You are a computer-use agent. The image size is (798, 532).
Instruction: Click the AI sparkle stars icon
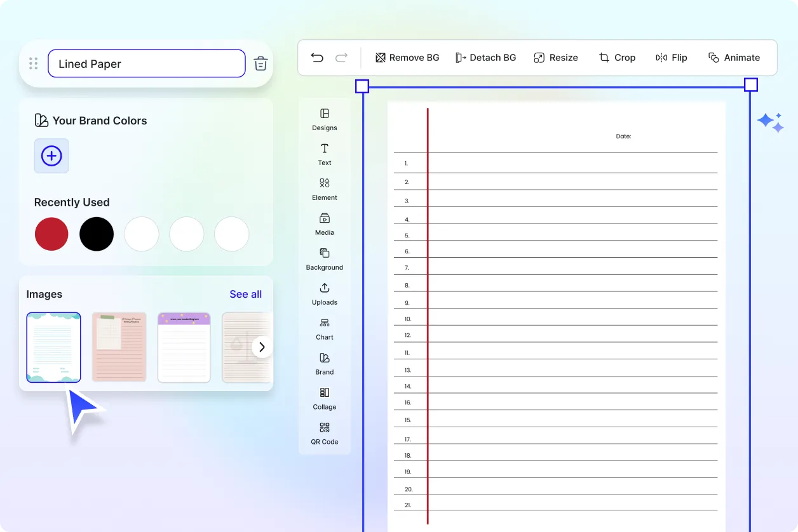pyautogui.click(x=771, y=123)
